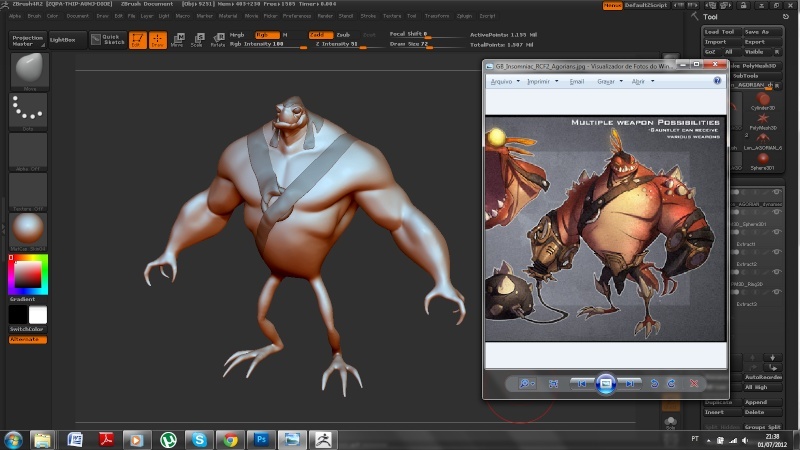Open the MatCap material sphere selector

click(x=28, y=230)
